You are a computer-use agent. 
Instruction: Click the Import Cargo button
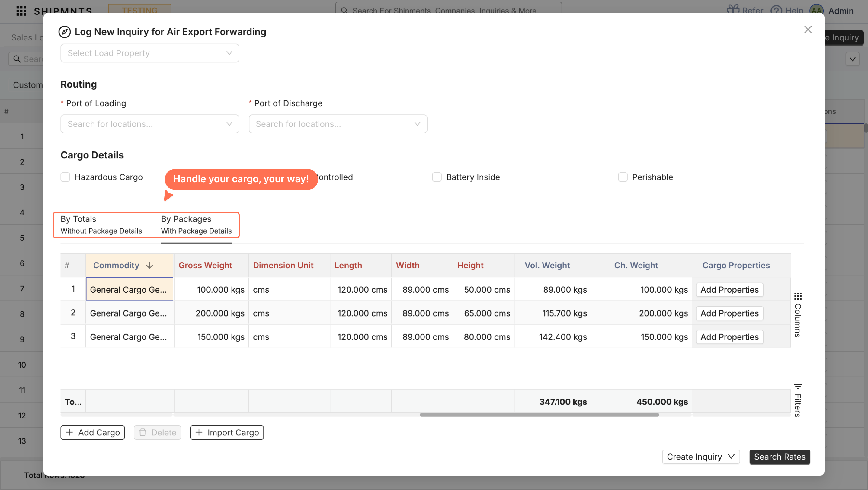coord(227,433)
